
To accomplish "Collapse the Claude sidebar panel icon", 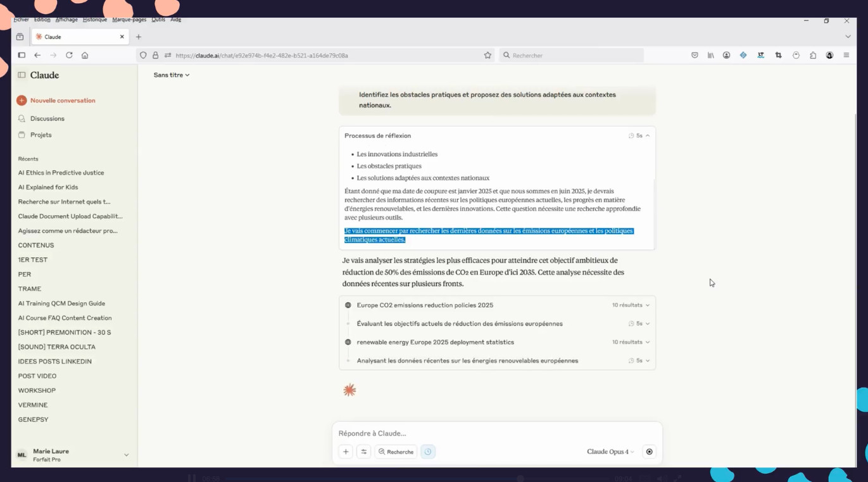I will [22, 75].
